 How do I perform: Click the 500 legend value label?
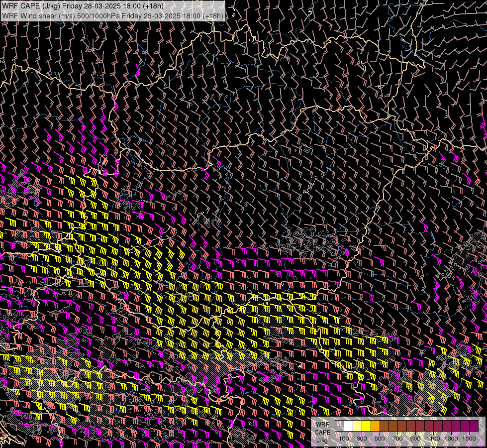pyautogui.click(x=380, y=439)
